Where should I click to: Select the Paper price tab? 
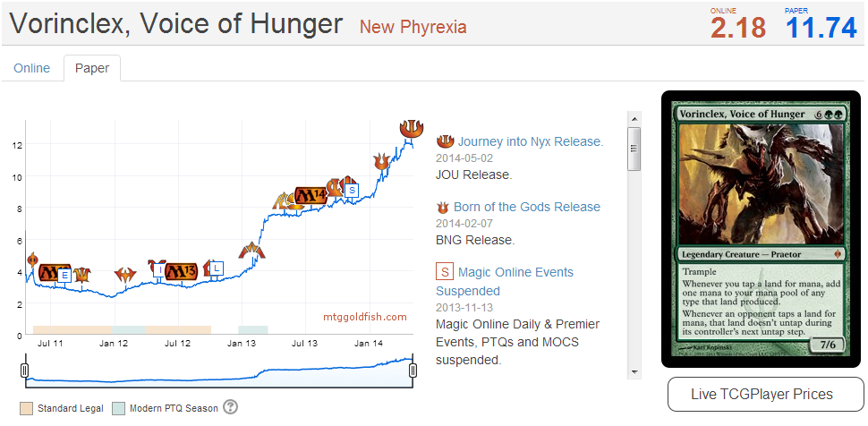[x=92, y=68]
